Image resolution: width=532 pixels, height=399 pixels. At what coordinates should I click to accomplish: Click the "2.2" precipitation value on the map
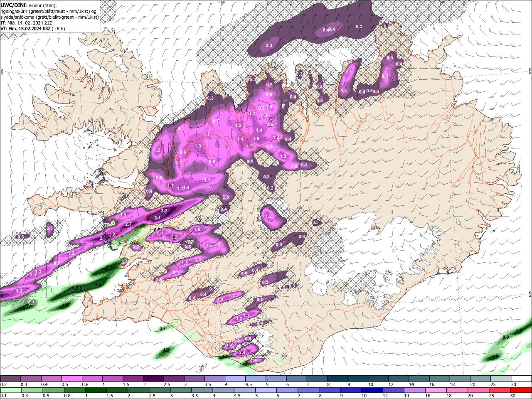click(x=175, y=237)
